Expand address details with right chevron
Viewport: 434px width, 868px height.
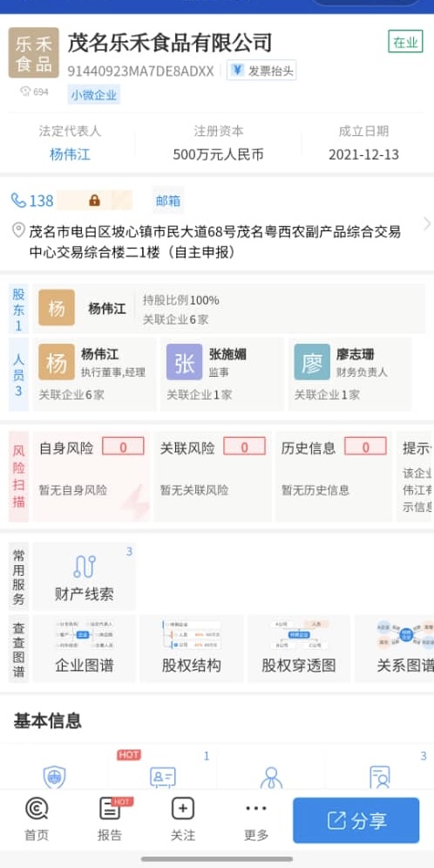point(427,223)
